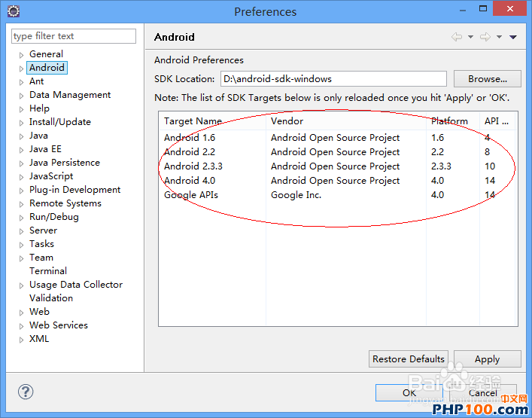Select Tasks preferences category
The image size is (532, 418).
(41, 244)
